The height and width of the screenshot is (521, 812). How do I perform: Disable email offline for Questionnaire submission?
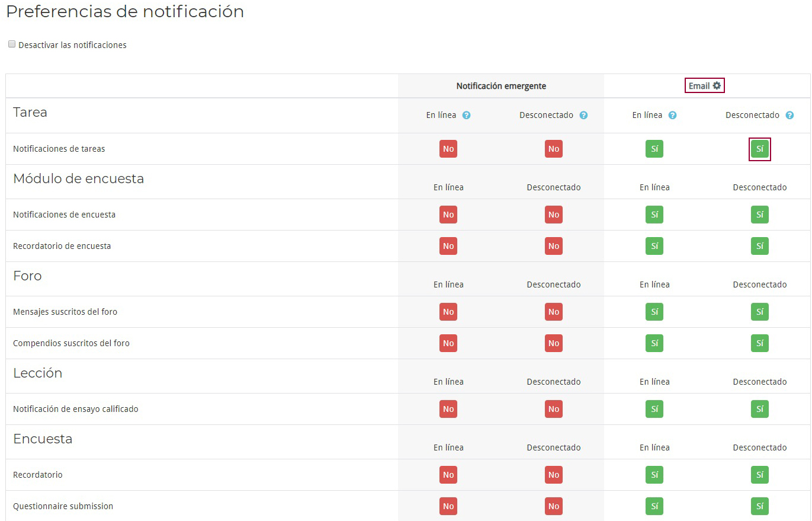coord(760,506)
